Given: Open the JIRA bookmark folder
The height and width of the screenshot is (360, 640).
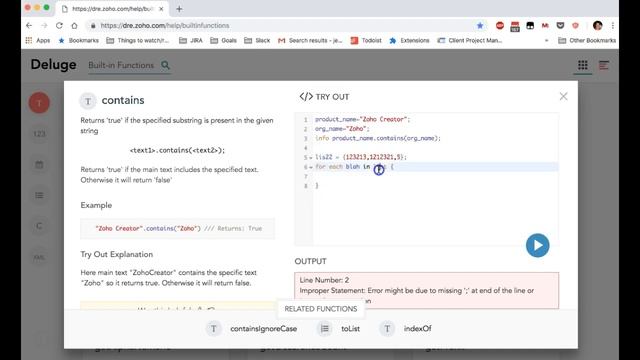Looking at the screenshot, I should pyautogui.click(x=191, y=40).
